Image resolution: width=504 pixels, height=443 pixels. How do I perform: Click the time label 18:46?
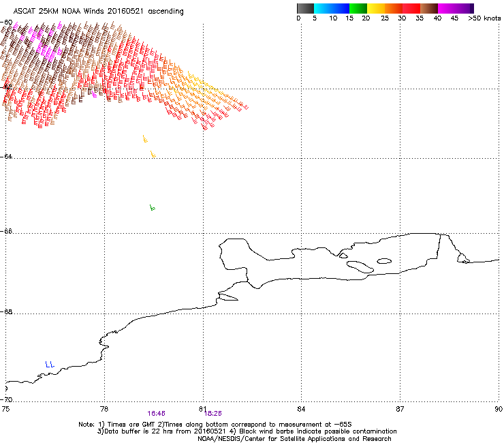[x=156, y=414]
